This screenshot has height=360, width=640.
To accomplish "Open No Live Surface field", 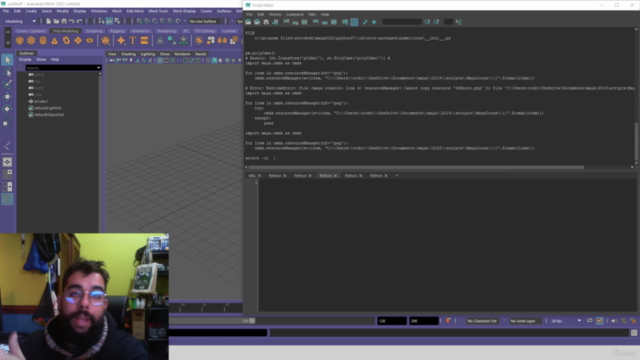I will click(x=203, y=21).
